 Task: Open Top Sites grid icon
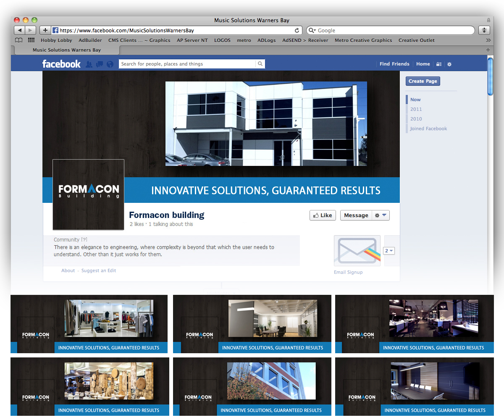(31, 40)
